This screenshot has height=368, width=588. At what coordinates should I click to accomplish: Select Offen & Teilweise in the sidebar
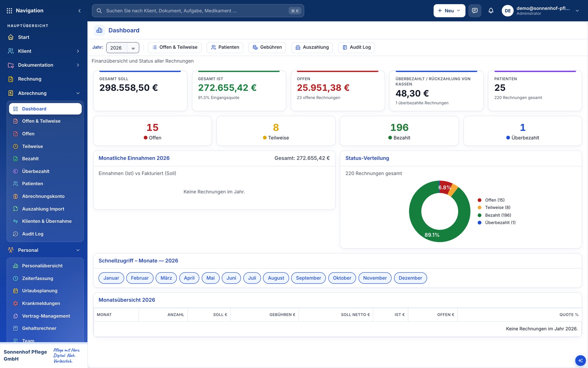[x=45, y=121]
